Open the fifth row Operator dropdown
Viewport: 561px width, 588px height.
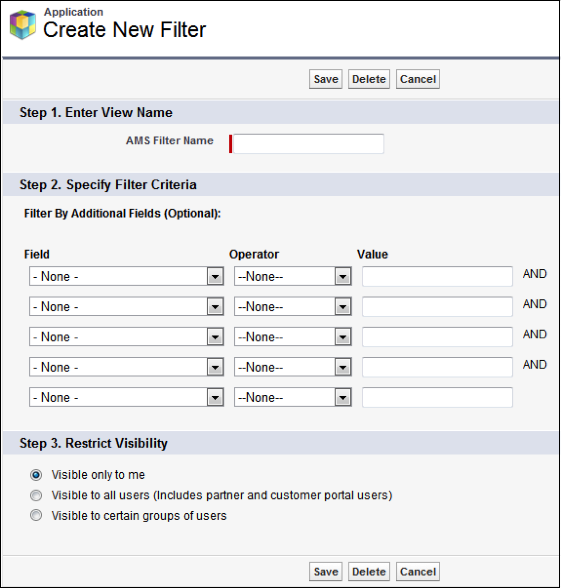(293, 397)
